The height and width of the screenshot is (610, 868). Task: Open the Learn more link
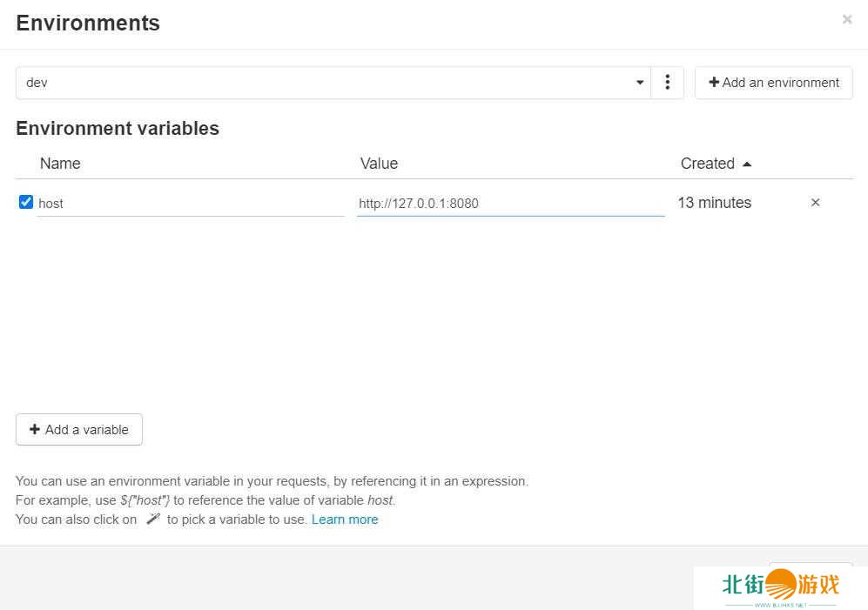[345, 520]
